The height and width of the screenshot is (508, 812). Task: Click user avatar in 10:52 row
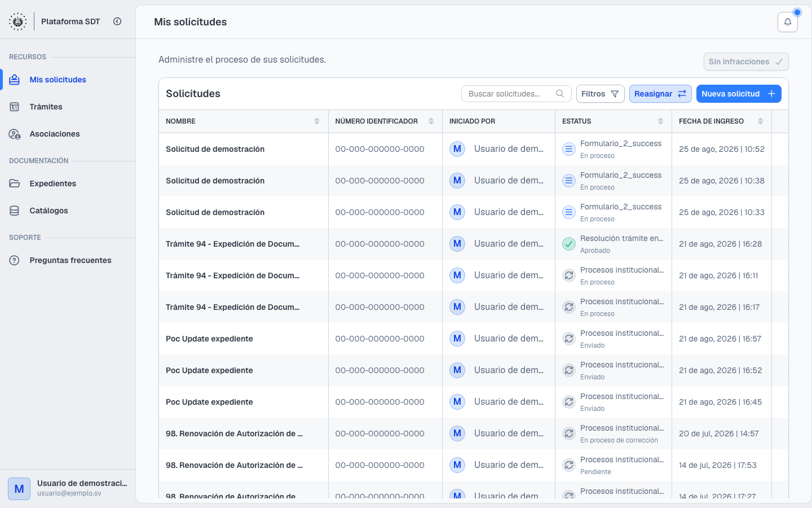[x=457, y=149]
